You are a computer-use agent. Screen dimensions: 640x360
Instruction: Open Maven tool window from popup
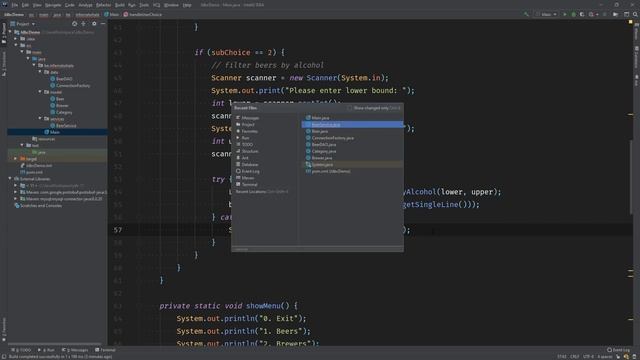tap(245, 178)
